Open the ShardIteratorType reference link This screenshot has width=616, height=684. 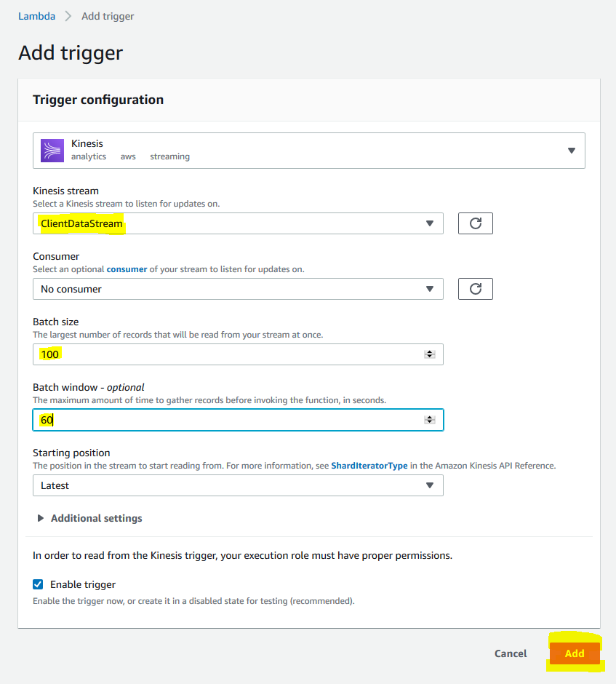(369, 466)
